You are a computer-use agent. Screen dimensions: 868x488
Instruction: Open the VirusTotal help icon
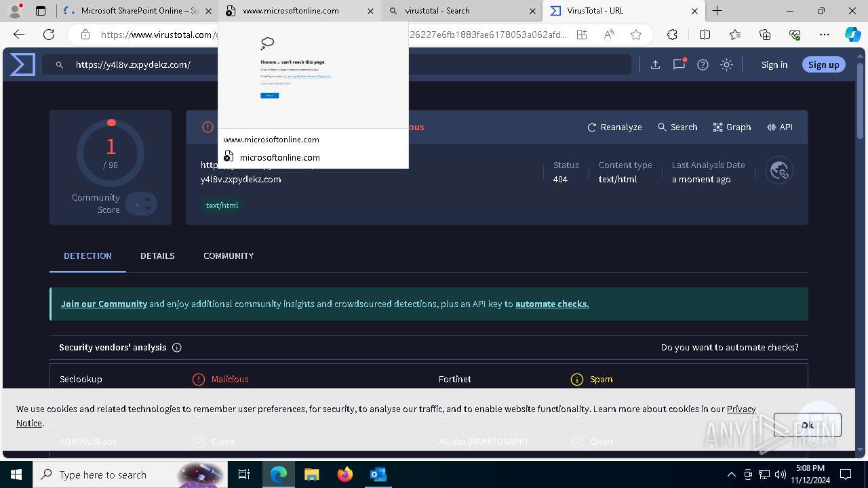(703, 64)
